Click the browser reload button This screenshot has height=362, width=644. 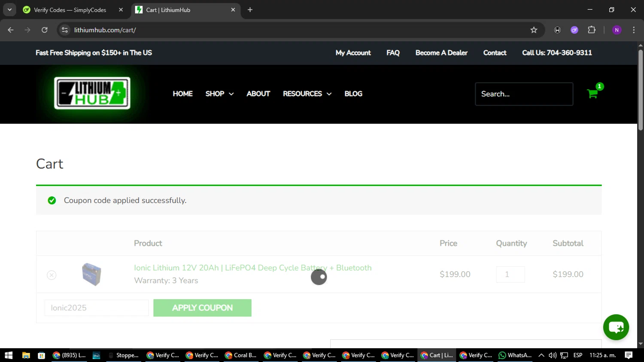(45, 30)
